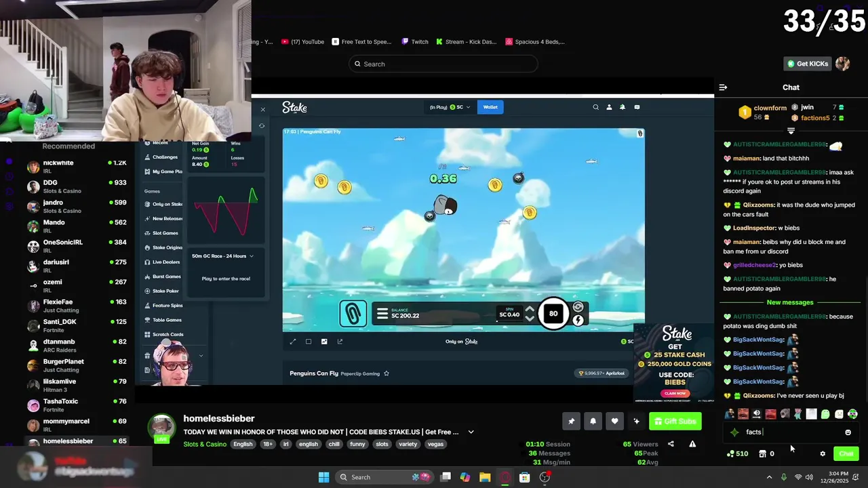Screen dimensions: 868x488
Task: Open BurgerPlanet recommended channel
Action: (77, 365)
